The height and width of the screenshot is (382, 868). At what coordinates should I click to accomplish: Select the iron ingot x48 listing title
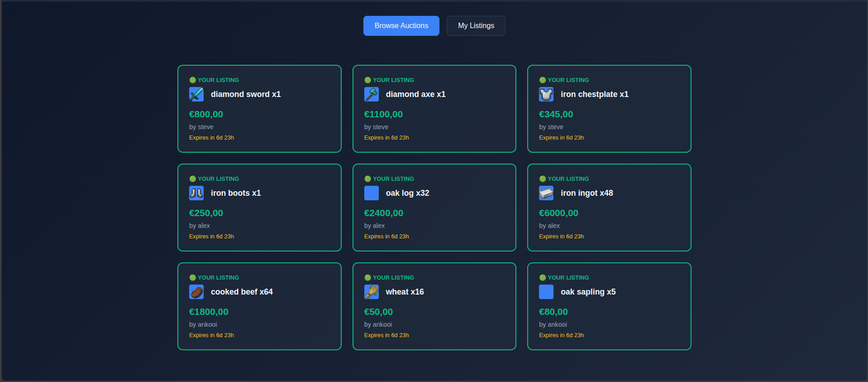tap(587, 193)
